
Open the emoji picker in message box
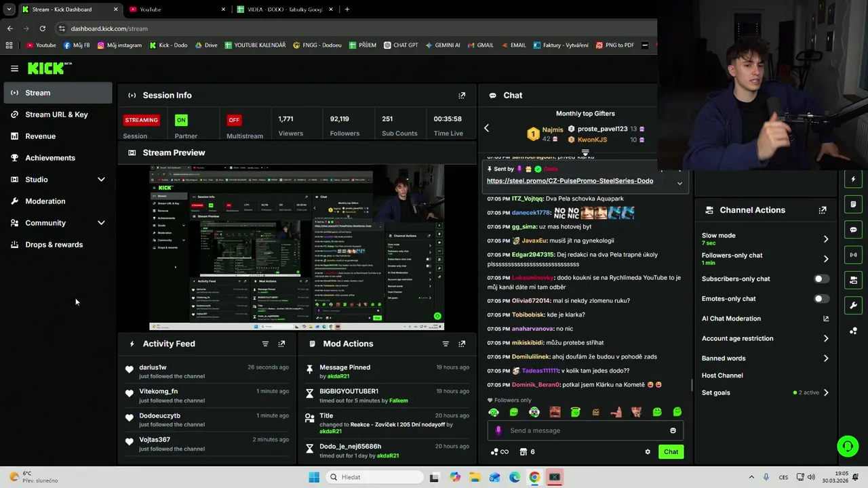point(673,430)
